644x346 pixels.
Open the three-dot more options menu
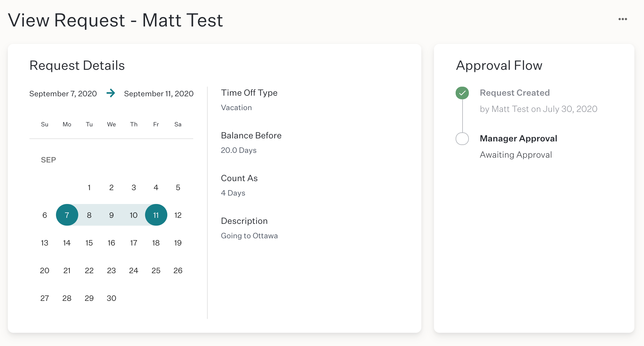pyautogui.click(x=623, y=19)
